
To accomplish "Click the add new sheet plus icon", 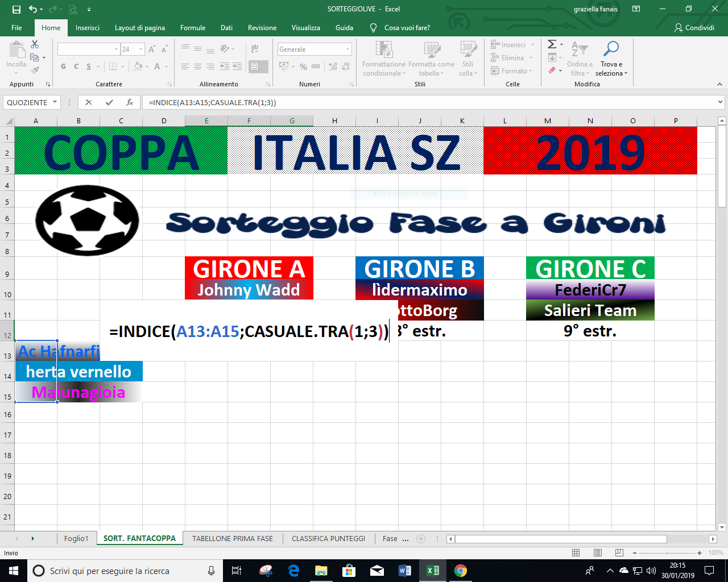I will 421,538.
